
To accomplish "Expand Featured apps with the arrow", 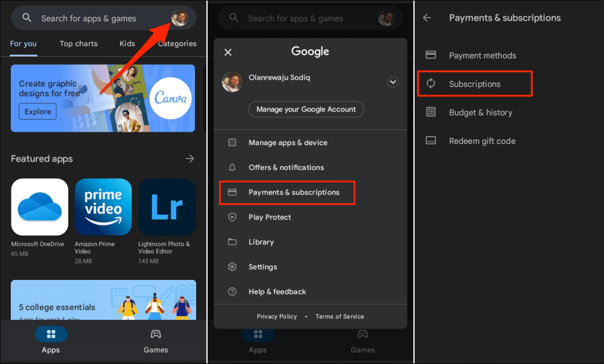I will (x=190, y=158).
